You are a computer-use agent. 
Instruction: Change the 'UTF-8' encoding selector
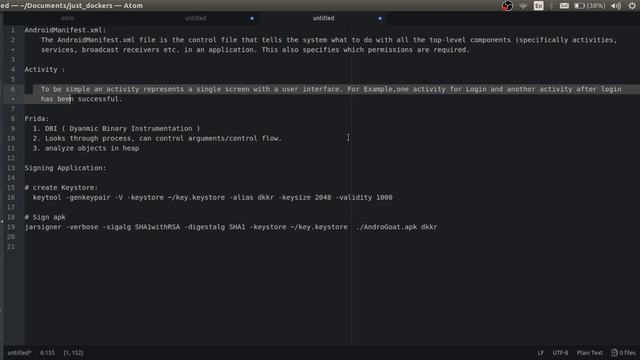click(x=560, y=353)
